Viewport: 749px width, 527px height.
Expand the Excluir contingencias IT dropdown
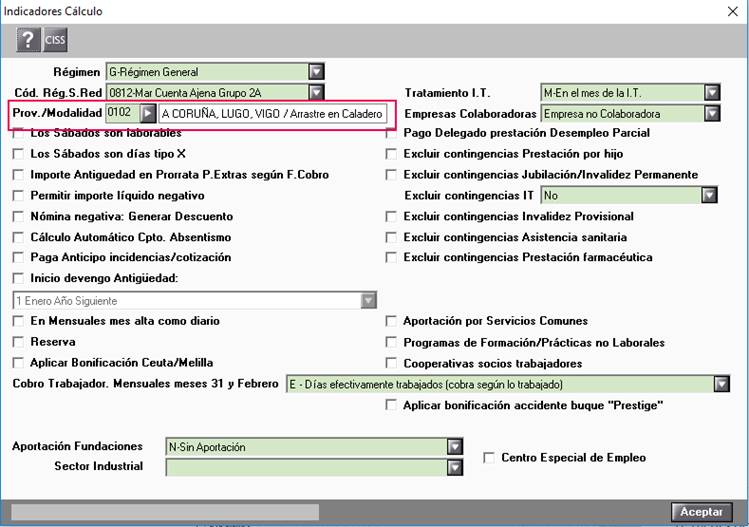pyautogui.click(x=709, y=195)
